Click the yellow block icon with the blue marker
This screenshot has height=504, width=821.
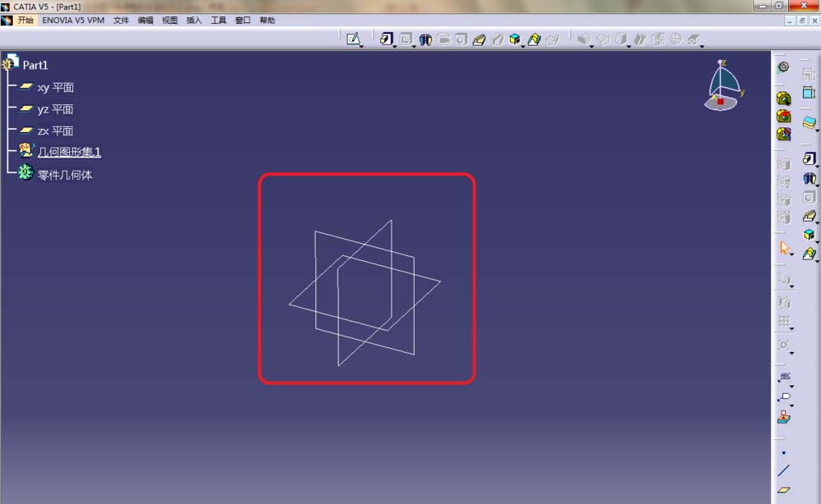[784, 134]
